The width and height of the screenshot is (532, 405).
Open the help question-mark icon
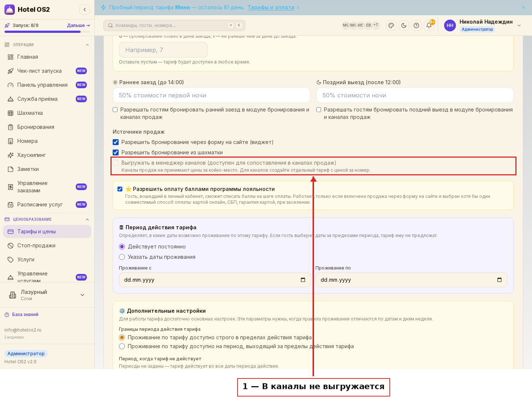tap(416, 25)
